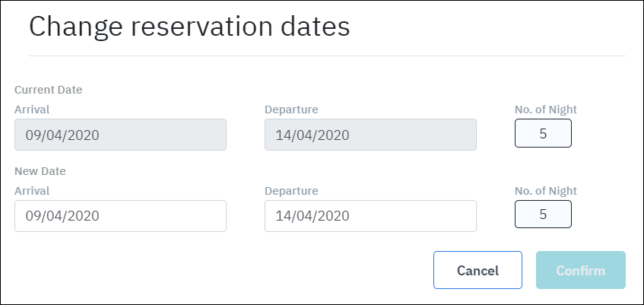The image size is (644, 305).
Task: Click the 'New Date' section label
Action: tap(41, 171)
